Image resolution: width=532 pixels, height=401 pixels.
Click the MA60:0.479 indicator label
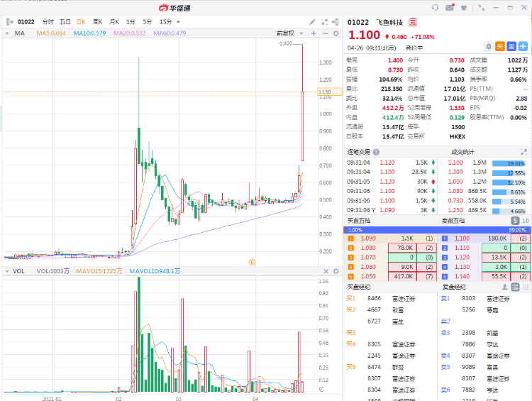coord(170,33)
